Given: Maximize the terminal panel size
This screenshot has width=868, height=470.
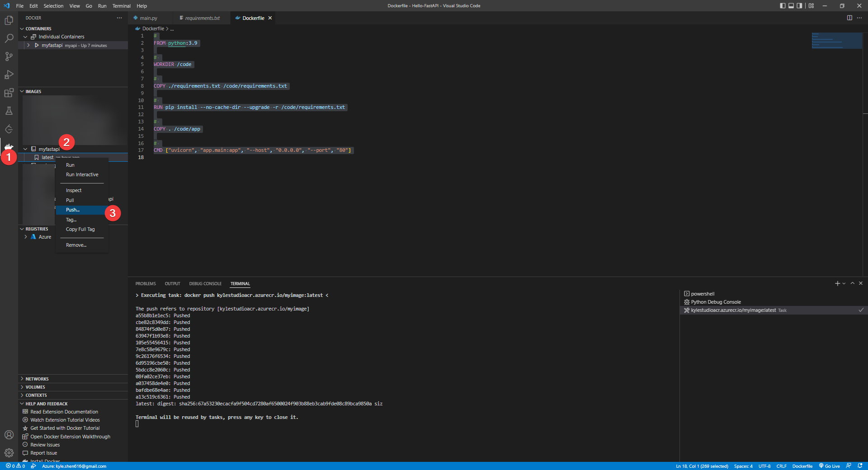Looking at the screenshot, I should click(853, 283).
